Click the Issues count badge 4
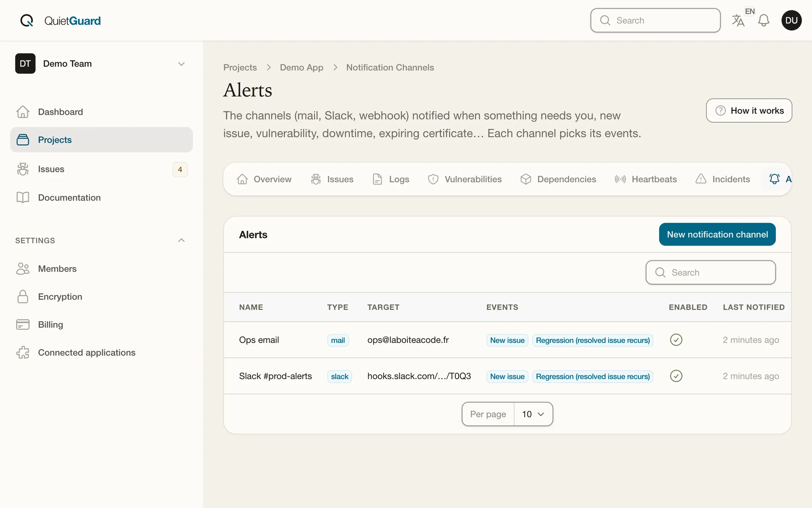This screenshot has width=812, height=508. [180, 170]
